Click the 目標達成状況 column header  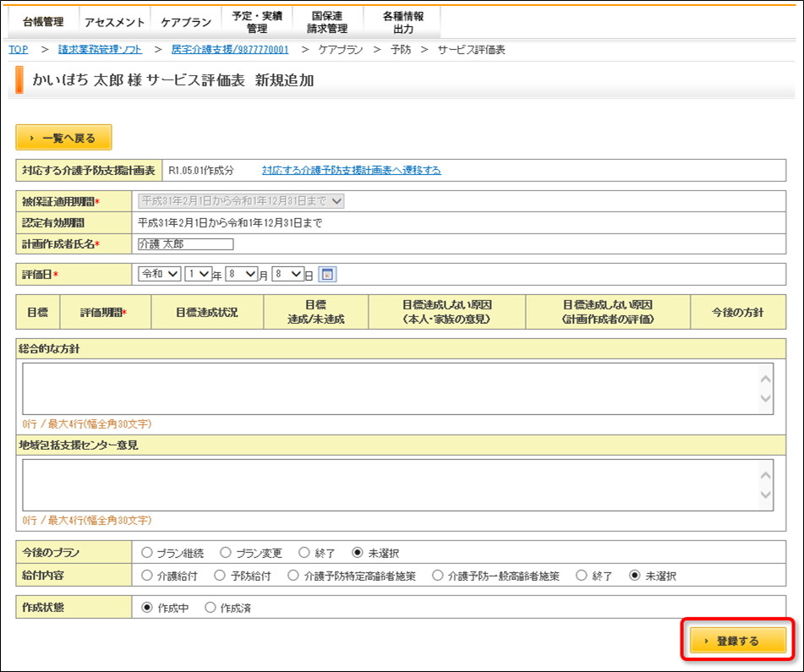click(207, 312)
